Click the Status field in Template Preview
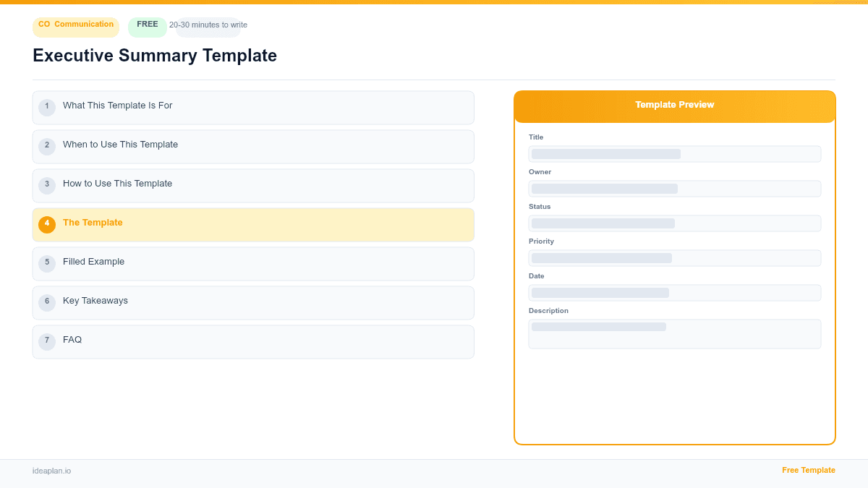Image resolution: width=868 pixels, height=488 pixels. click(674, 223)
